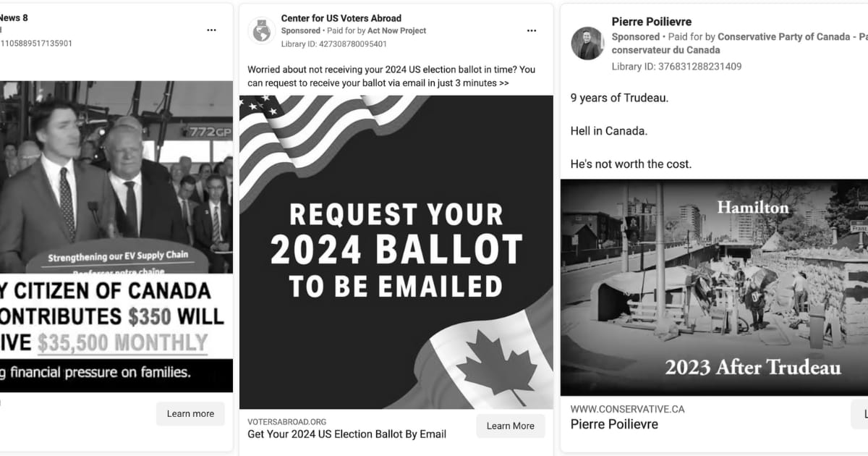The width and height of the screenshot is (868, 456).
Task: Open the Hamilton 2023 After Trudeau image
Action: (714, 287)
